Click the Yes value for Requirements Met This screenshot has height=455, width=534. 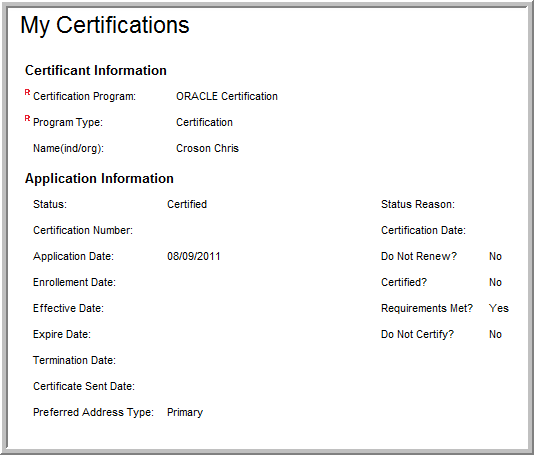[x=499, y=308]
